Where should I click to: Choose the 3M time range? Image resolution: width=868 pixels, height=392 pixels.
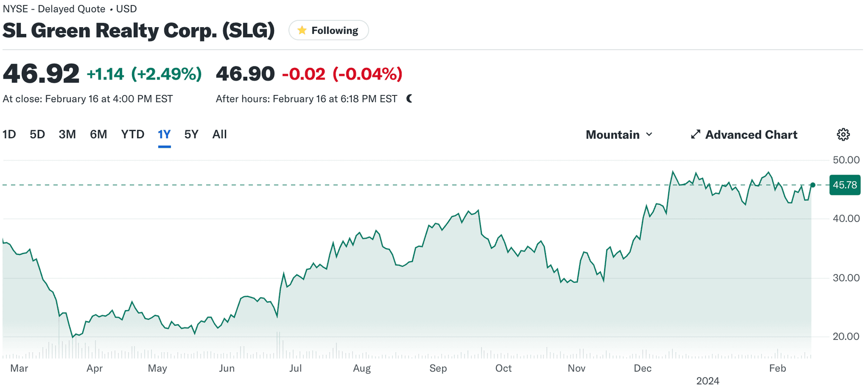(x=67, y=134)
